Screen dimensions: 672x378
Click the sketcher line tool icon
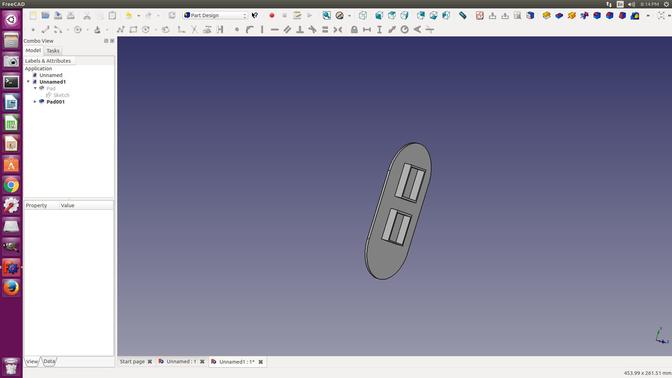pyautogui.click(x=45, y=30)
